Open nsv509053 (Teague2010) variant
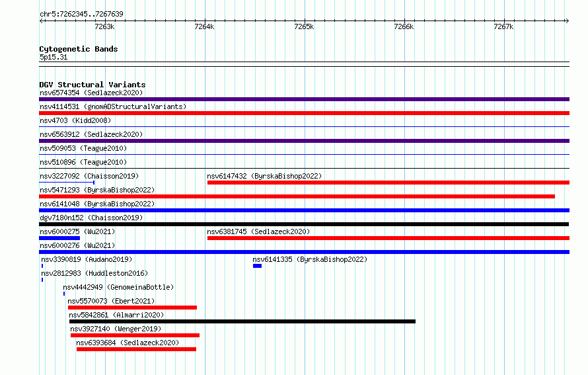 point(83,148)
